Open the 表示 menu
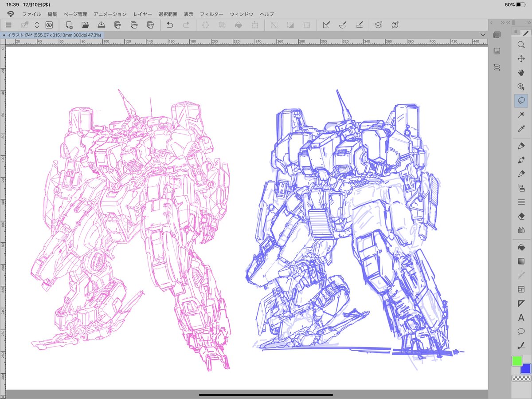The height and width of the screenshot is (399, 532). [x=189, y=14]
